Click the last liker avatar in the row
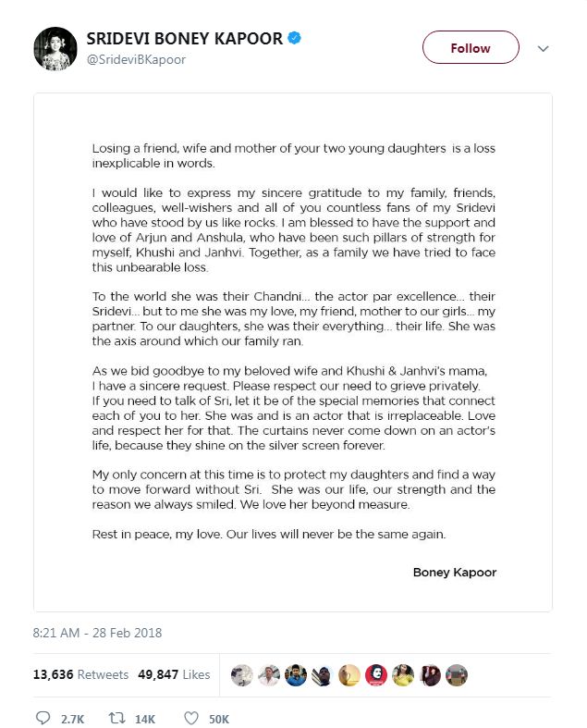The width and height of the screenshot is (587, 728). (456, 675)
